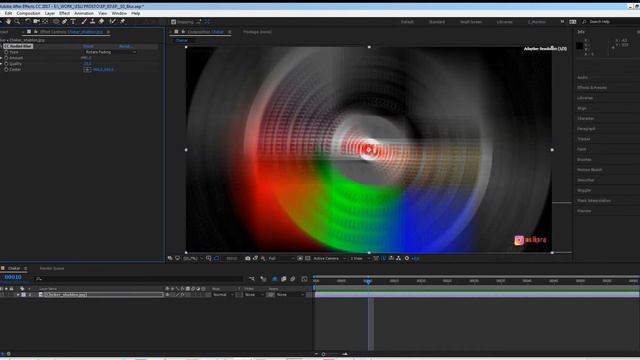This screenshot has height=360, width=640.
Task: Select the Ellipse shape tool
Action: point(56,21)
